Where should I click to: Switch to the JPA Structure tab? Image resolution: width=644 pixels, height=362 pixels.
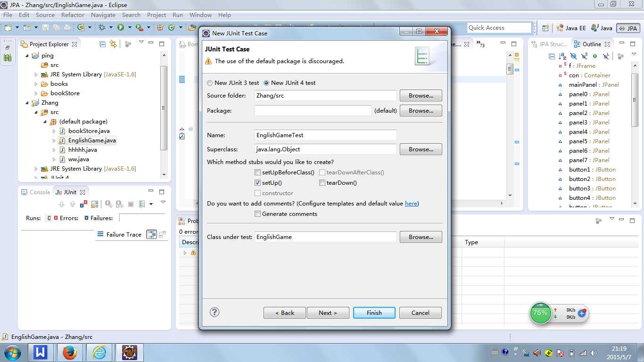click(x=550, y=44)
